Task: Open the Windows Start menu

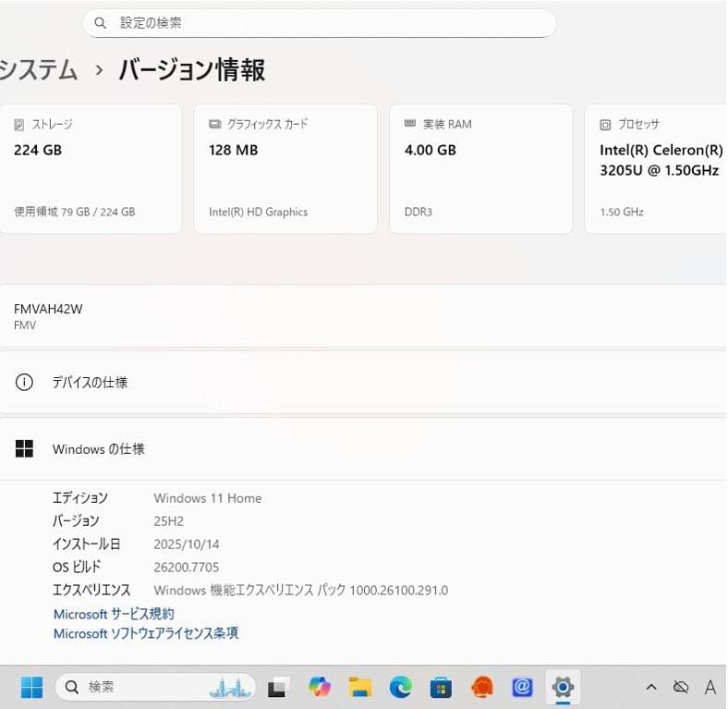Action: point(31,687)
